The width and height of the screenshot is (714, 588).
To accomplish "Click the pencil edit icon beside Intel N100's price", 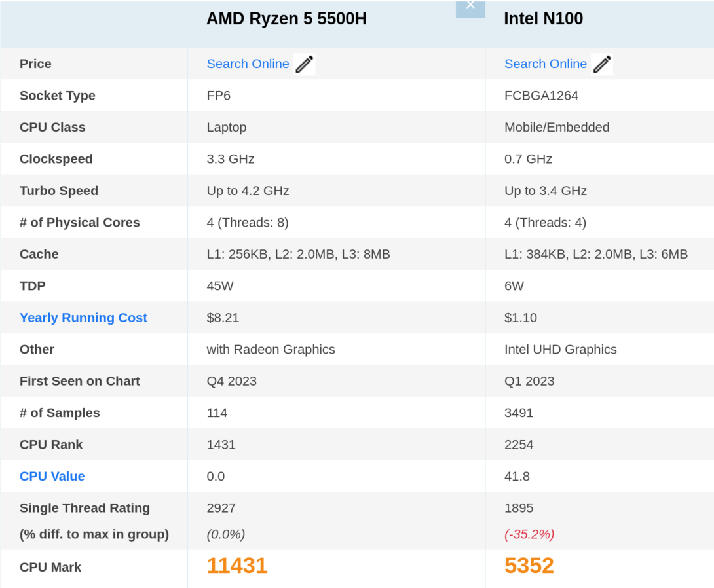I will pos(601,64).
